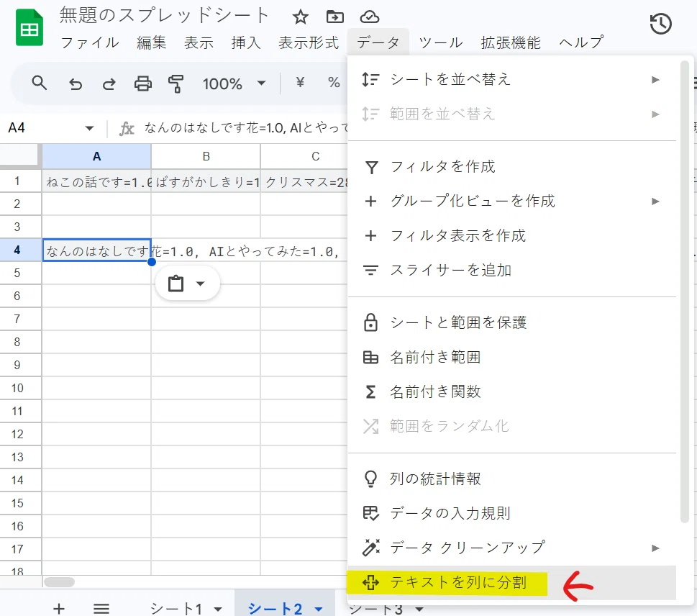Select cell C1 クリスマス

(x=304, y=181)
